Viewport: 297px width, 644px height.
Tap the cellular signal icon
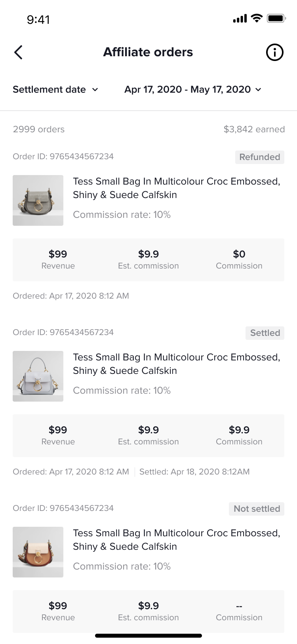point(240,18)
